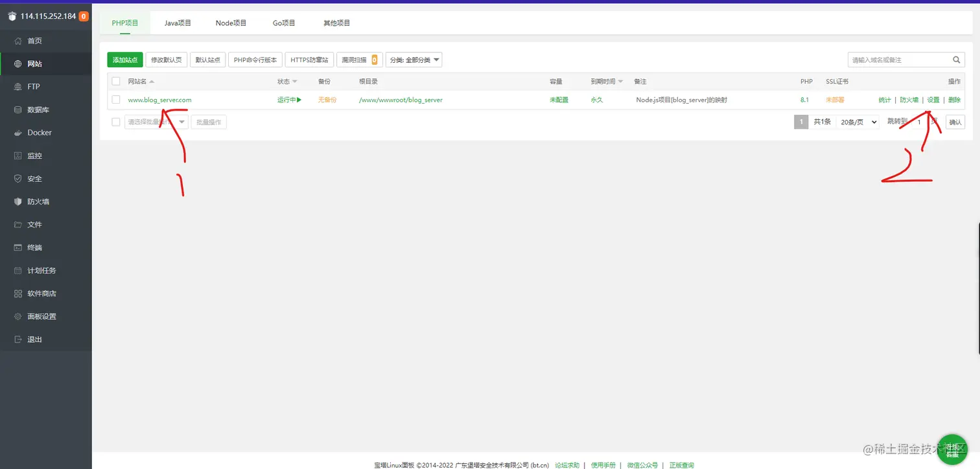Viewport: 980px width, 469px height.
Task: Open the 请选择批量操作 dropdown
Action: coord(156,122)
